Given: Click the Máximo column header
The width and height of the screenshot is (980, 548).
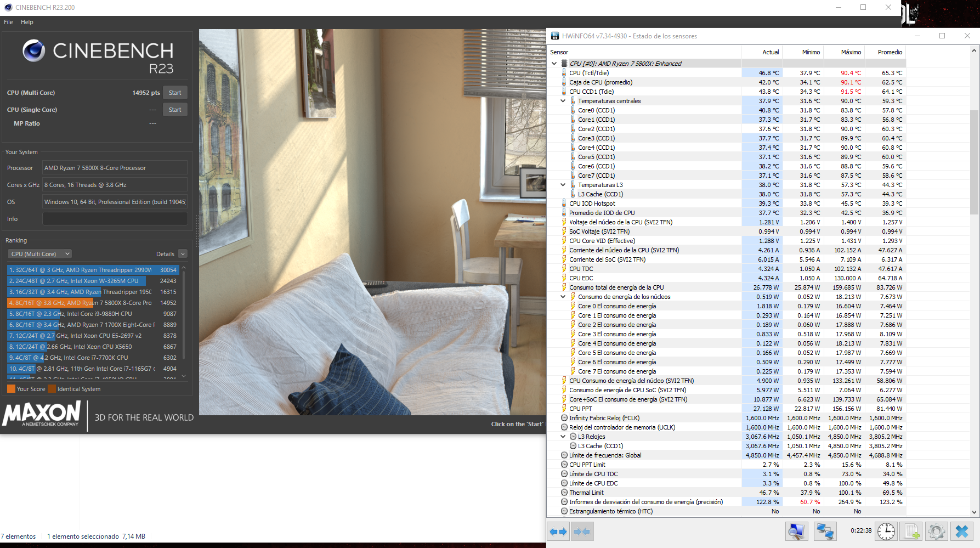Looking at the screenshot, I should [844, 52].
